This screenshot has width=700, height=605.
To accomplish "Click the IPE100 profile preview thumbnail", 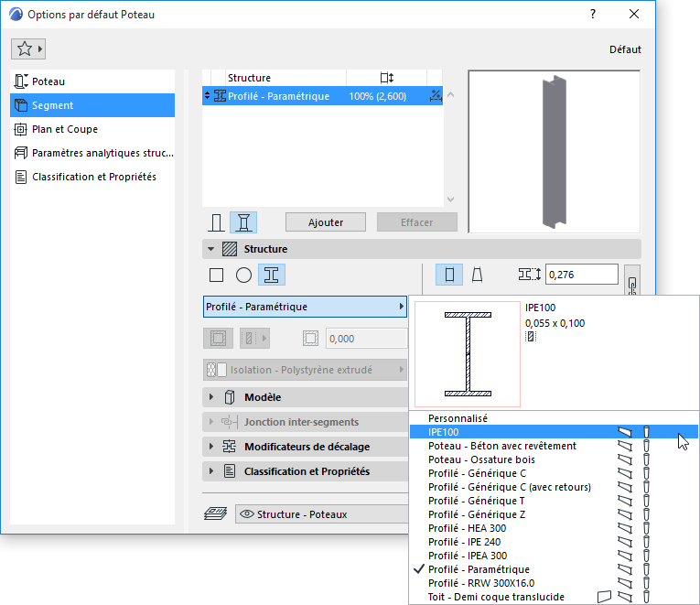I will pyautogui.click(x=468, y=354).
